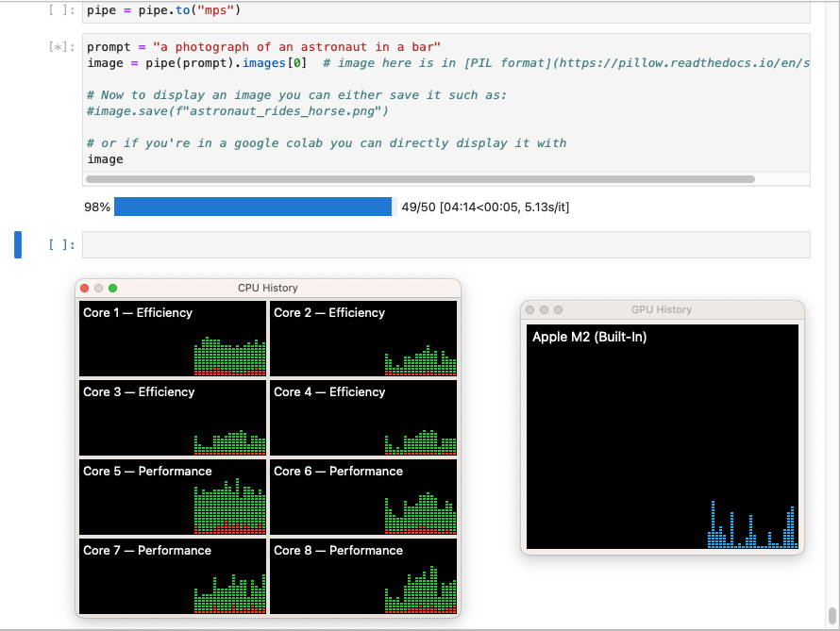Click the notebook's vertical scrollbar thumb
Viewport: 840px width, 631px height.
[x=832, y=615]
